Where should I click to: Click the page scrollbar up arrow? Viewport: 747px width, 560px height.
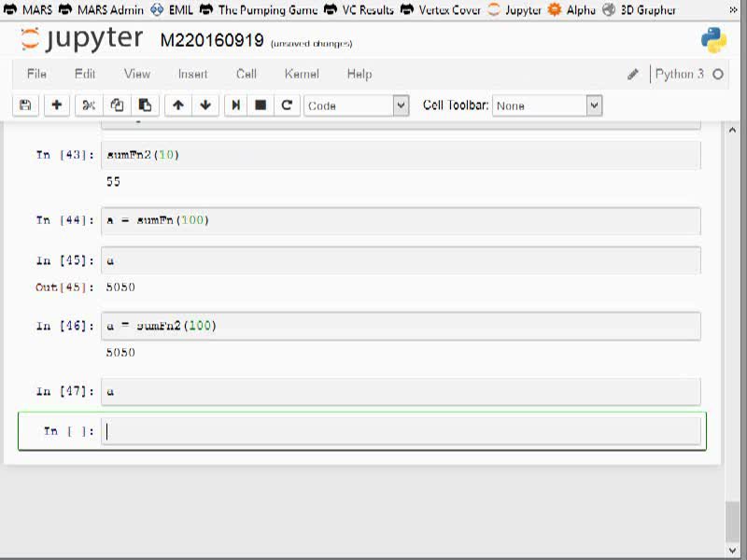[733, 130]
